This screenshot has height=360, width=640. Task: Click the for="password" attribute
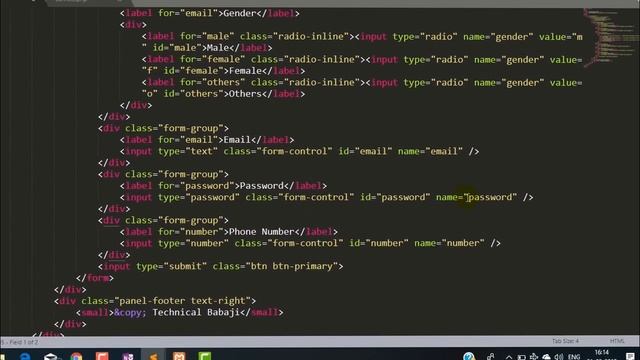coord(196,186)
